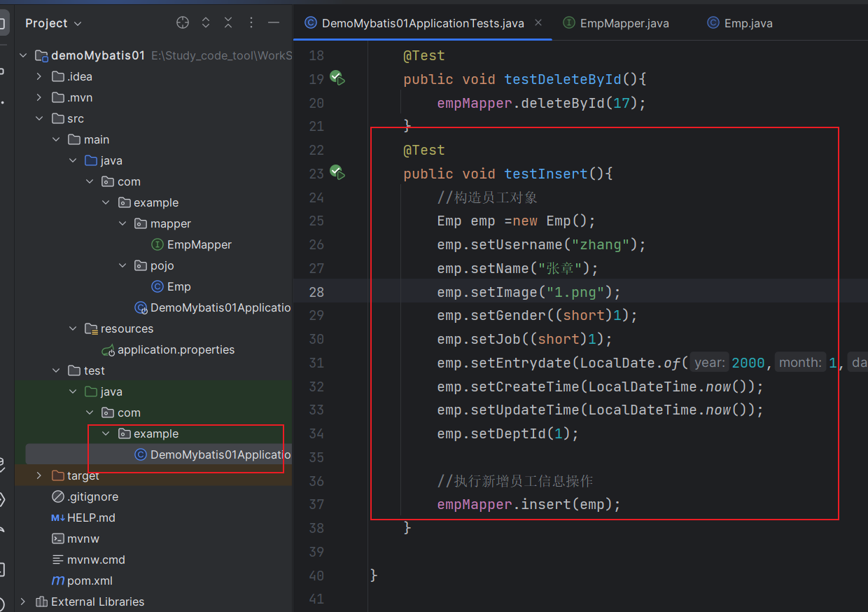
Task: Select the Emp class under pojo
Action: pyautogui.click(x=178, y=286)
